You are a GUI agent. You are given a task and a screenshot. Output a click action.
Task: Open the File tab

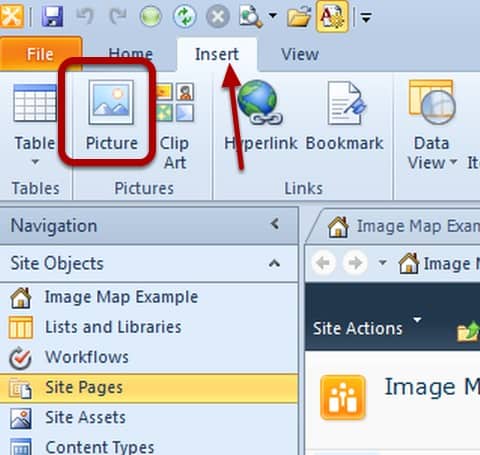tap(40, 54)
